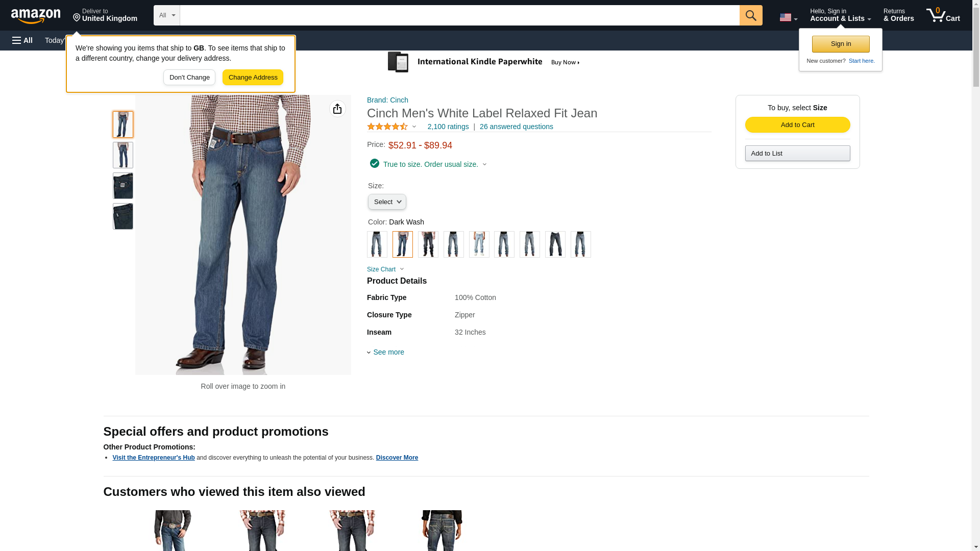Expand the See more product details

coord(388,352)
